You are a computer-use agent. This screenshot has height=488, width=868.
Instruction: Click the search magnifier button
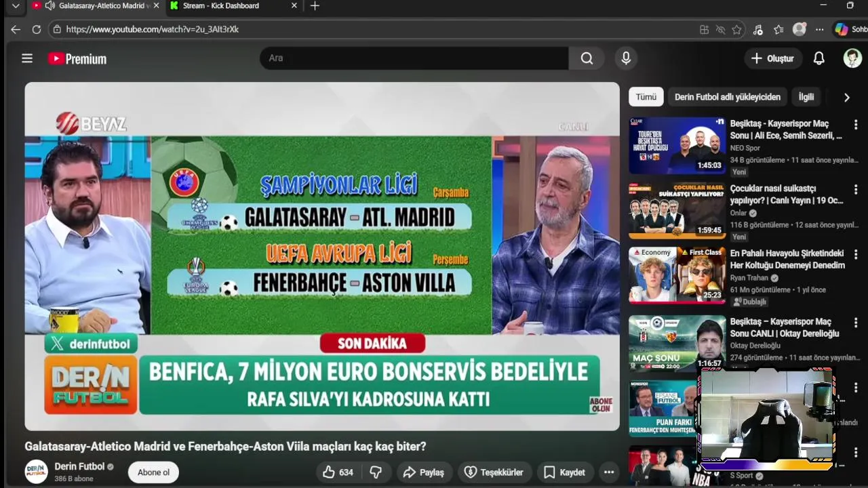(587, 58)
